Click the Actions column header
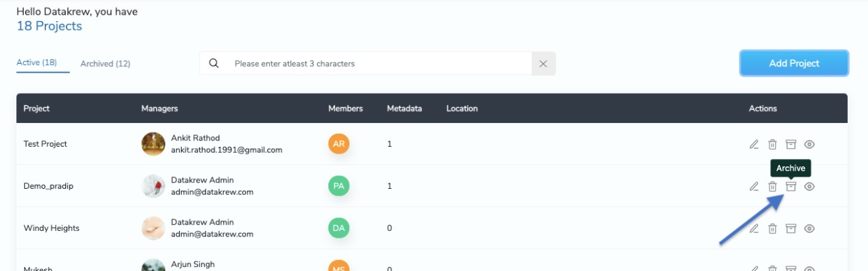The image size is (868, 271). pyautogui.click(x=763, y=108)
